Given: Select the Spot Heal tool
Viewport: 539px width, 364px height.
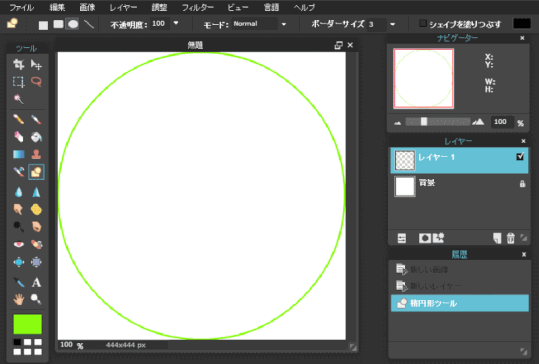Looking at the screenshot, I should pyautogui.click(x=36, y=244).
